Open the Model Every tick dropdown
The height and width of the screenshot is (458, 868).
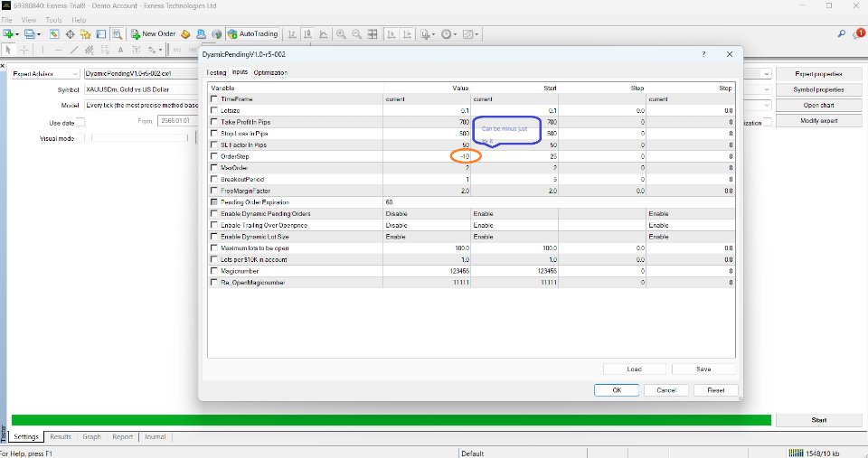tap(141, 105)
